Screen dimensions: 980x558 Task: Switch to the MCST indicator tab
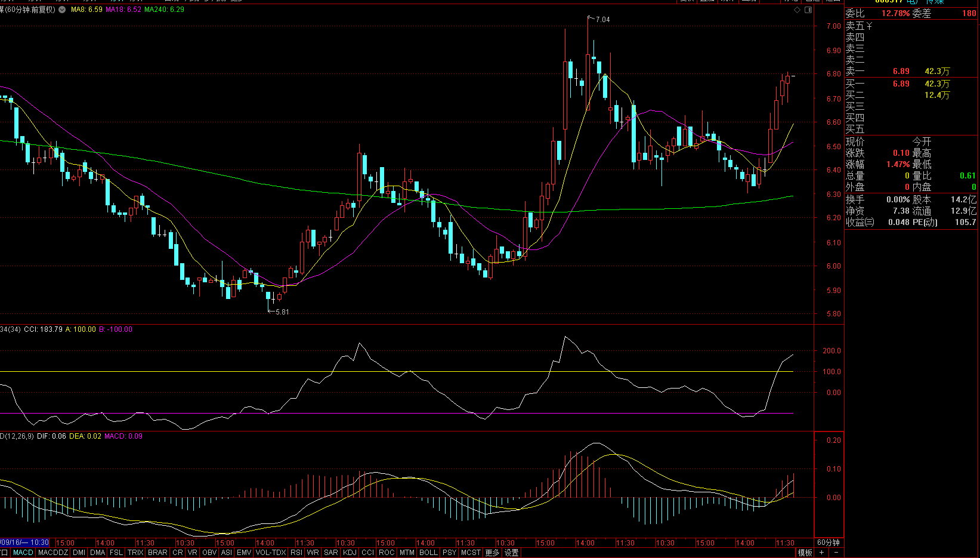tap(471, 553)
